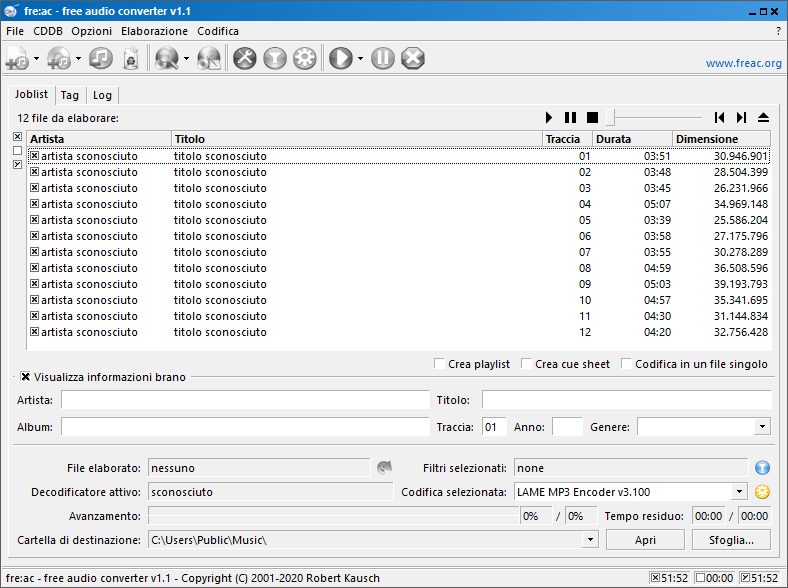Image resolution: width=788 pixels, height=588 pixels.
Task: Expand the Genere dropdown list
Action: pos(762,427)
